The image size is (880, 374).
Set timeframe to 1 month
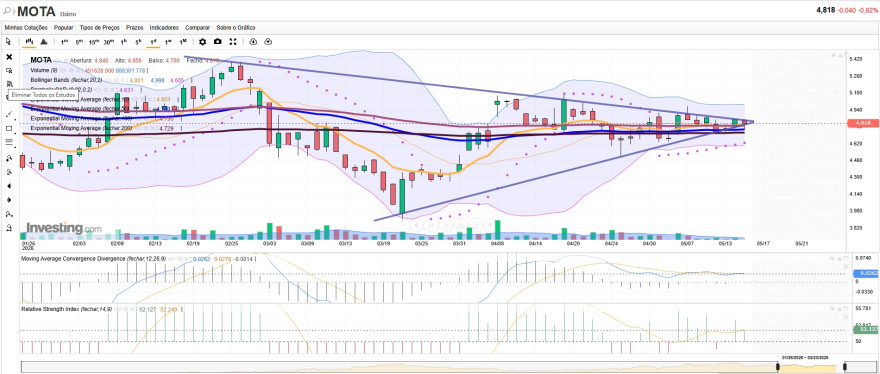click(x=183, y=42)
